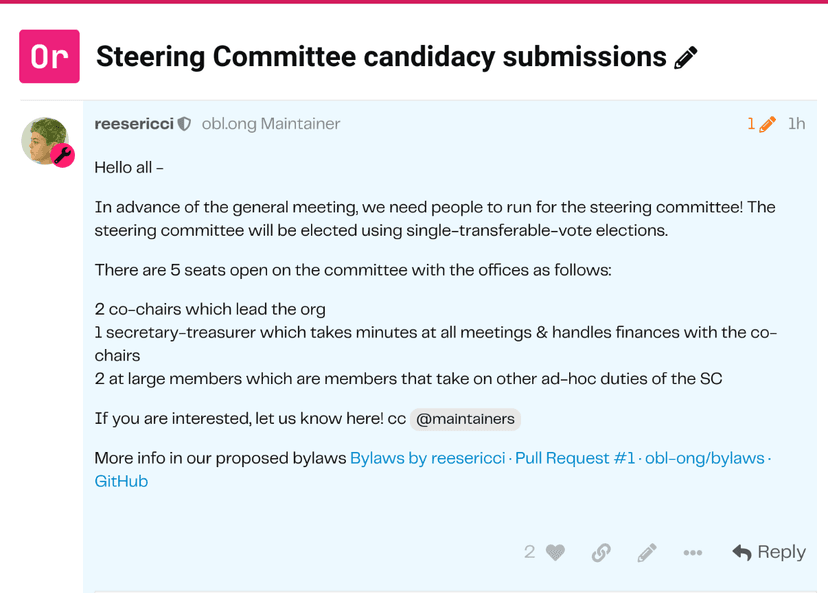Open the reesericci username profile link
Viewport: 828px width, 593px height.
click(x=133, y=124)
